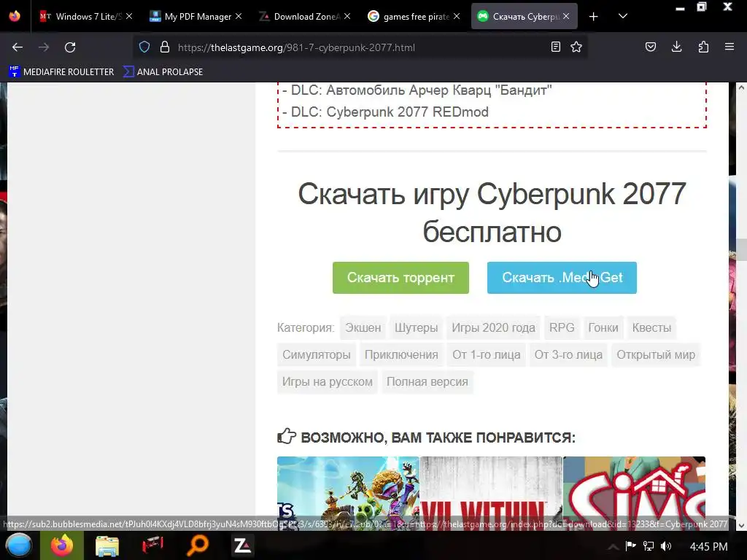Close the Windows 7 Lite tab

click(x=129, y=16)
